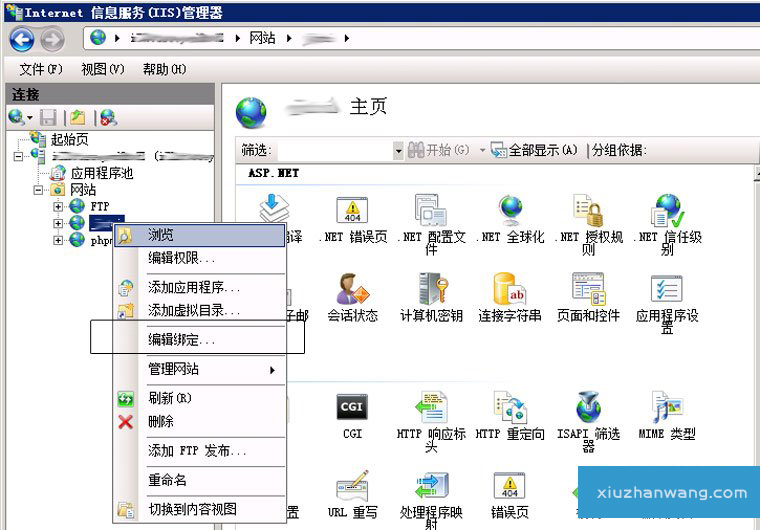Collapse the 网站 tree node
The width and height of the screenshot is (760, 530).
(39, 190)
